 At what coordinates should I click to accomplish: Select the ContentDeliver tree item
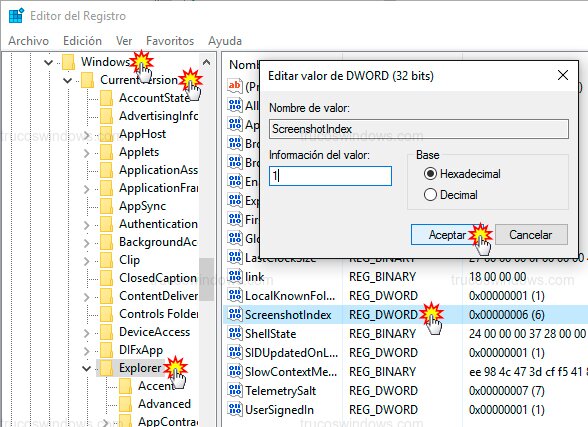158,296
